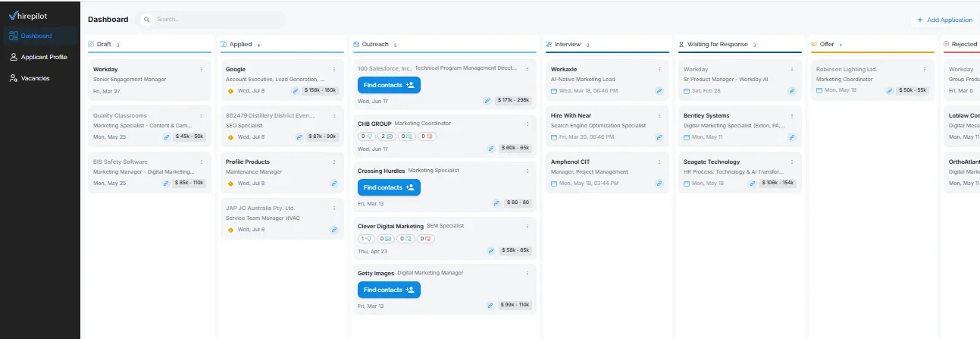Image resolution: width=980 pixels, height=339 pixels.
Task: Open the three-dot menu on Workday draft card
Action: [201, 69]
